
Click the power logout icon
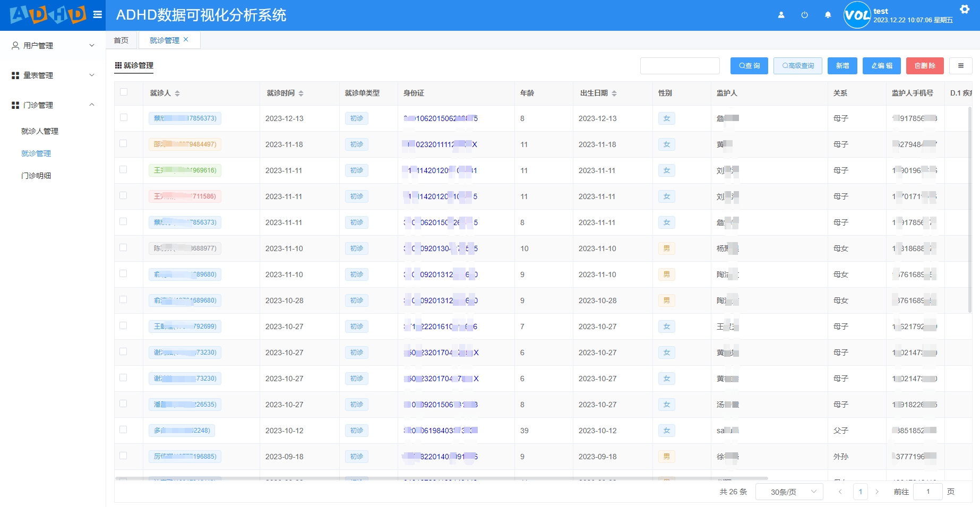coord(804,15)
